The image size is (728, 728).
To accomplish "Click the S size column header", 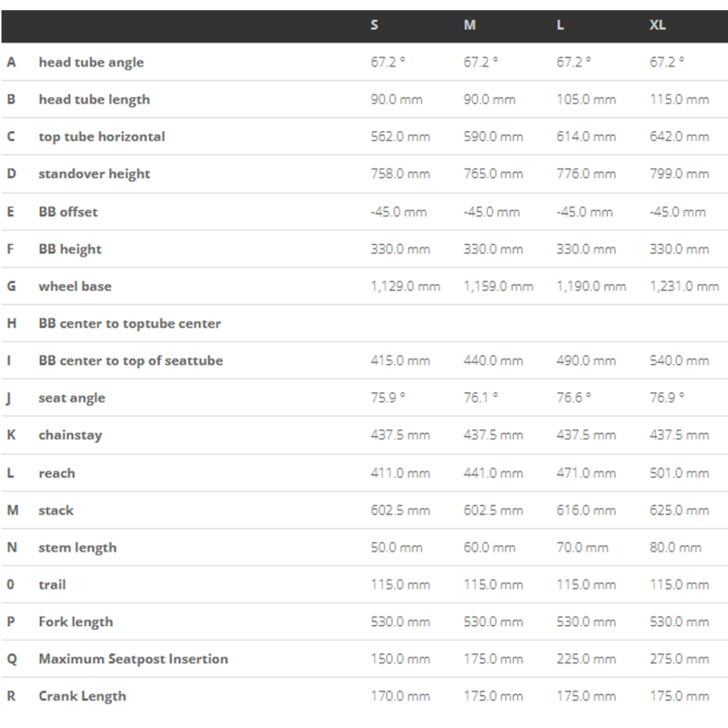I will [x=375, y=25].
